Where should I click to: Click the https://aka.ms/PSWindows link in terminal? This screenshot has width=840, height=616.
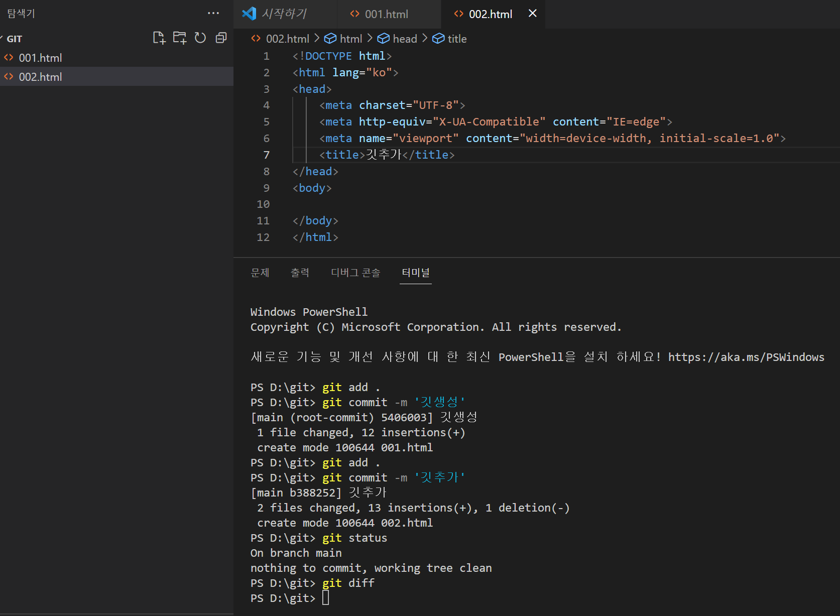pyautogui.click(x=746, y=357)
